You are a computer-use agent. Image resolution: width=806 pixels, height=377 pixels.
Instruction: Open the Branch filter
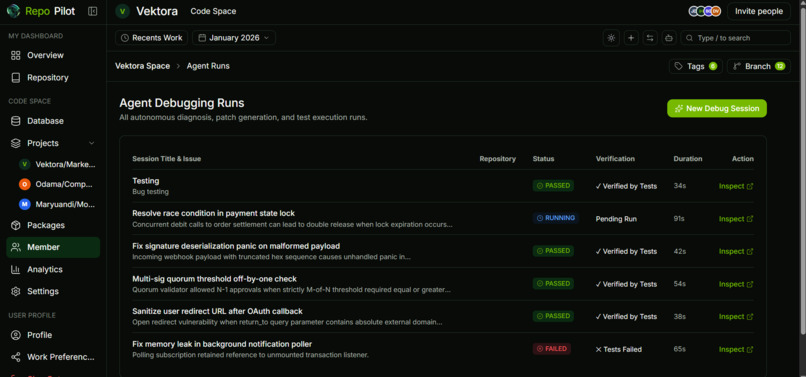759,66
